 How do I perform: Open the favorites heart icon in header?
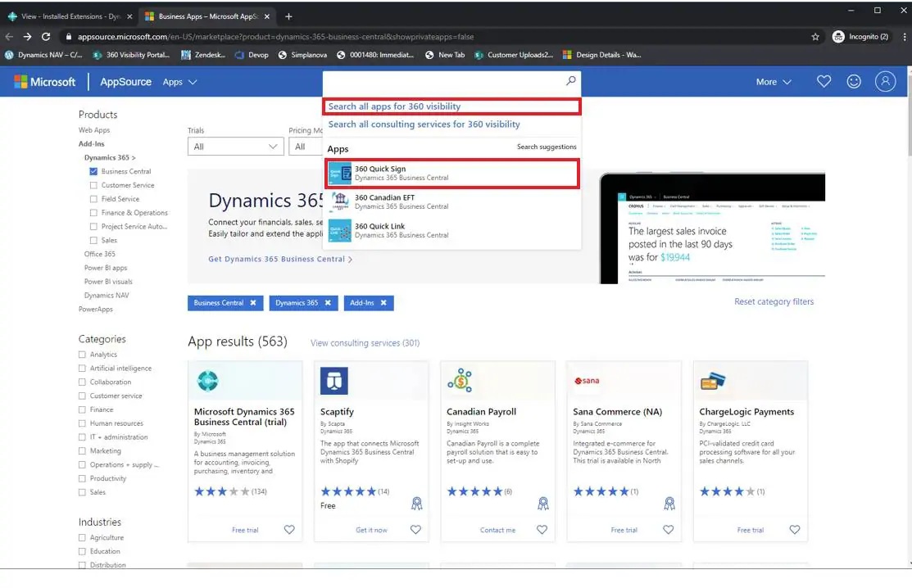point(824,81)
